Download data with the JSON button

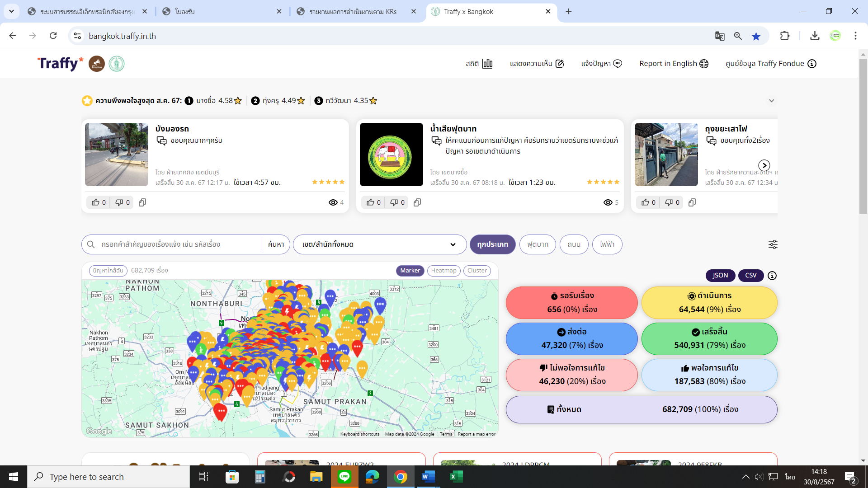click(720, 276)
